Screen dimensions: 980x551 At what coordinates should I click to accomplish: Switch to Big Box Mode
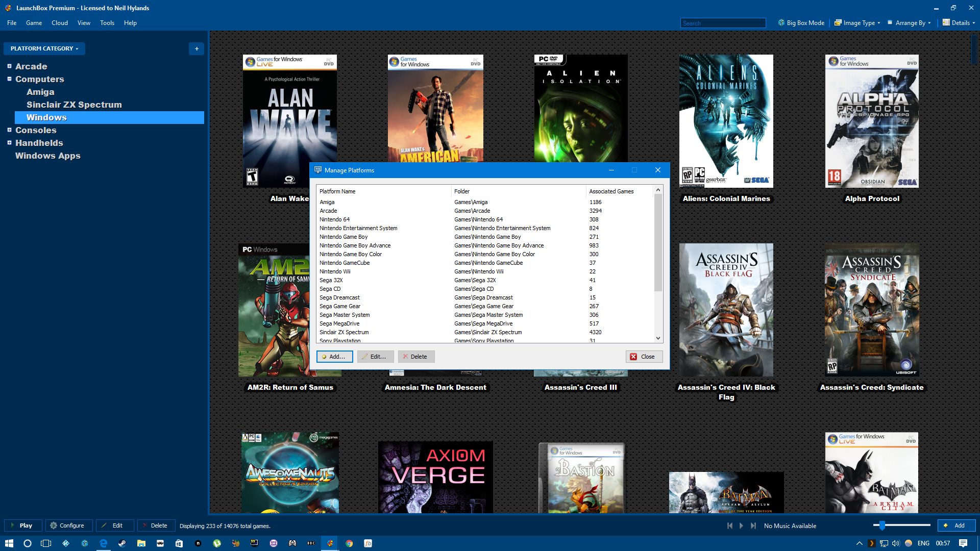click(x=801, y=23)
